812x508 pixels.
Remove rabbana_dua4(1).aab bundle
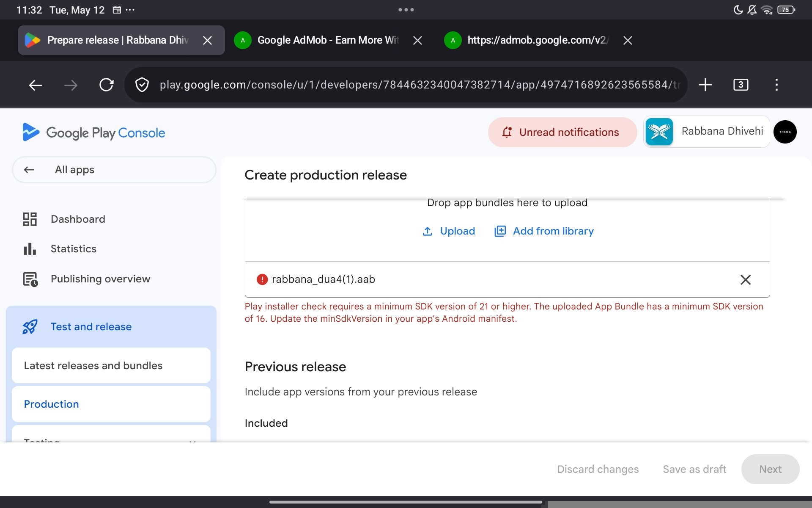(746, 279)
